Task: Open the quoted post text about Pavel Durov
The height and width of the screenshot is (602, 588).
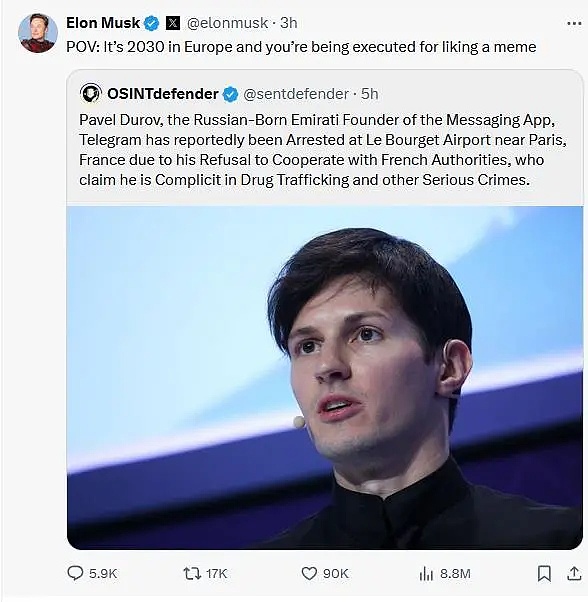Action: [x=323, y=150]
